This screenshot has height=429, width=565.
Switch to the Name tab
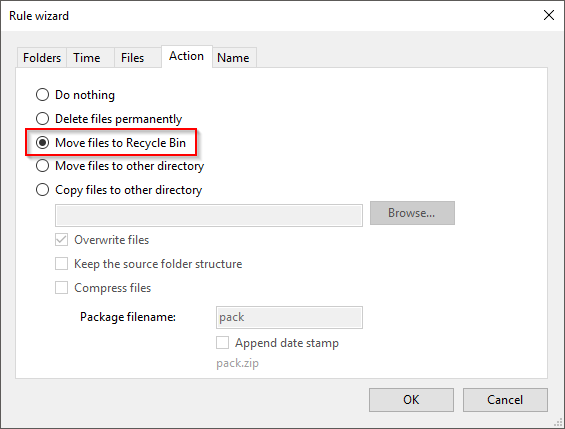(233, 58)
